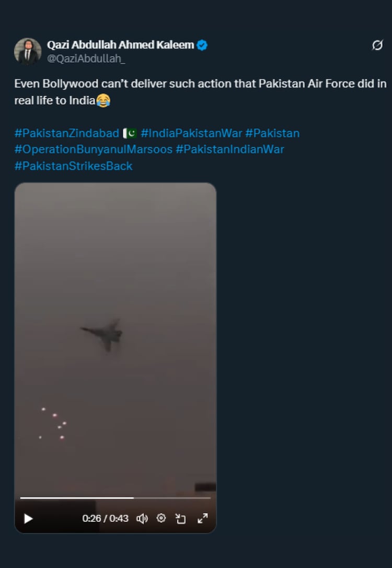Open video settings gear
This screenshot has width=392, height=568.
pyautogui.click(x=162, y=518)
